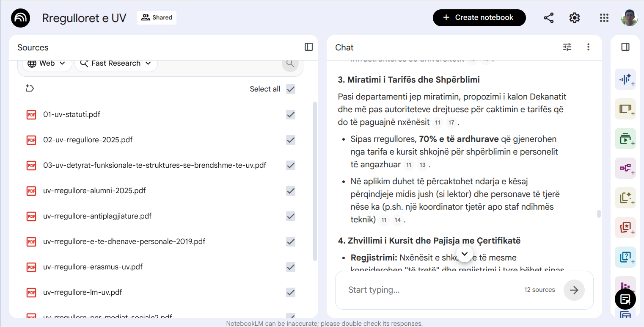Screen dimensions: 644x327
Task: Send the chat message arrow
Action: click(x=574, y=290)
